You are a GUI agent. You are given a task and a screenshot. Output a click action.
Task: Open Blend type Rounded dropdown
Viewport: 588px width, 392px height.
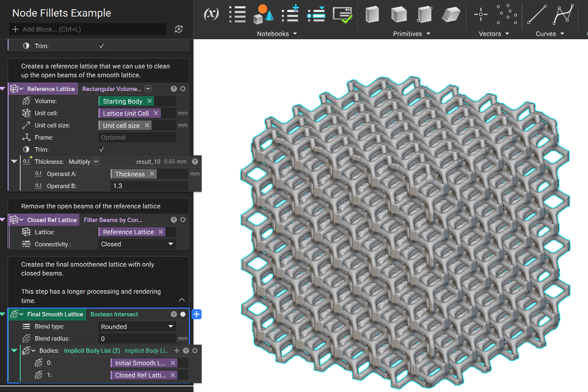coord(137,327)
